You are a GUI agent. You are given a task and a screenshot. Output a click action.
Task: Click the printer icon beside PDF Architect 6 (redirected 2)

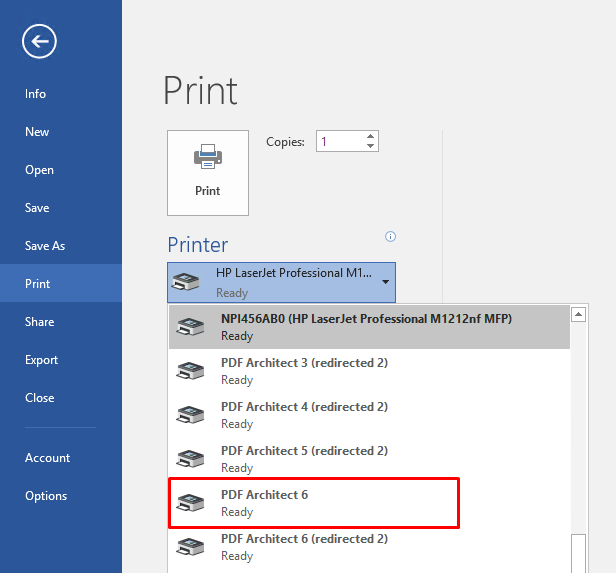[x=190, y=547]
